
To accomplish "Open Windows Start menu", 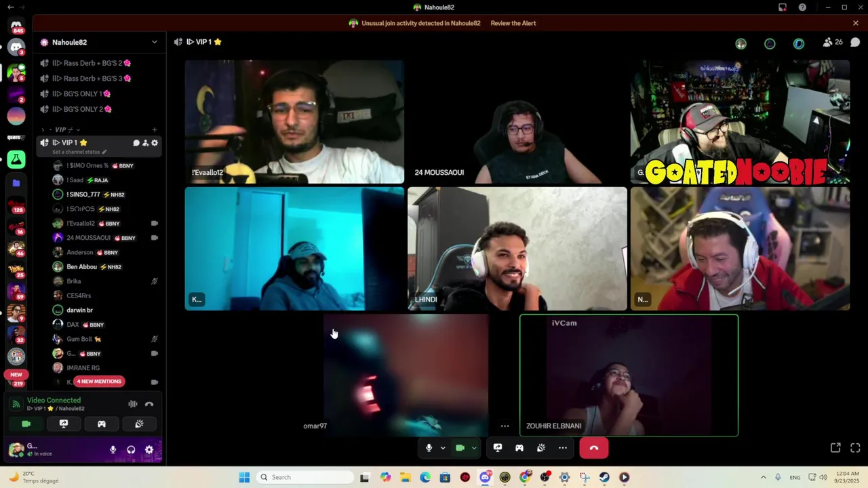I will [244, 477].
